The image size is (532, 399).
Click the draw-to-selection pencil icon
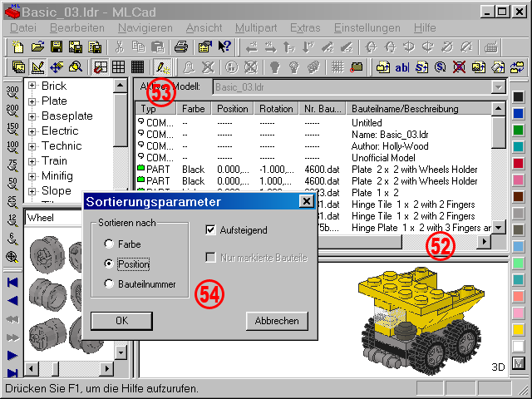coord(162,66)
